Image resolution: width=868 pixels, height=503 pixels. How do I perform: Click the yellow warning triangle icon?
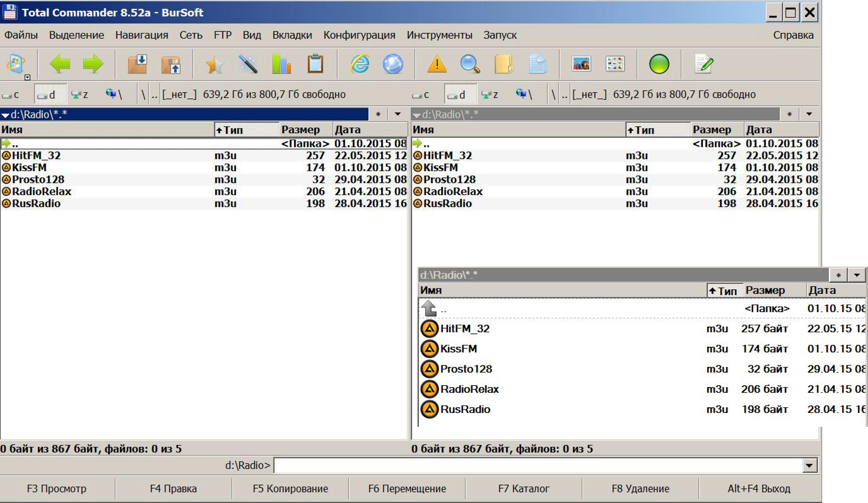(437, 64)
